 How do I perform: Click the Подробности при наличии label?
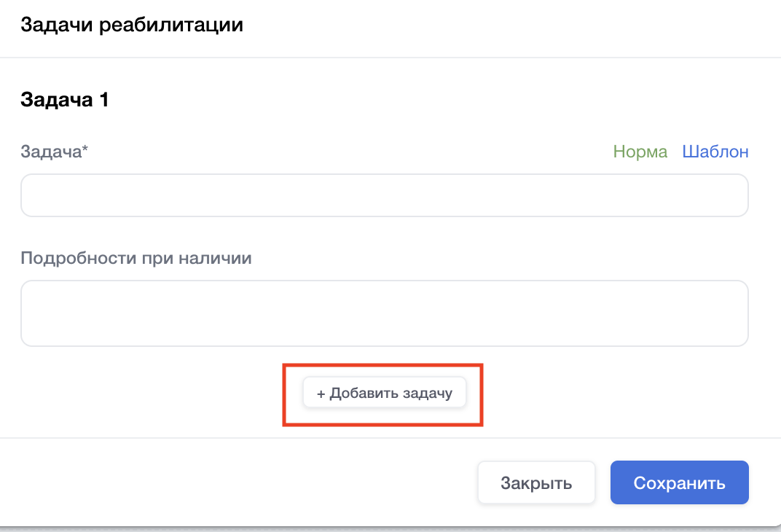pyautogui.click(x=136, y=258)
